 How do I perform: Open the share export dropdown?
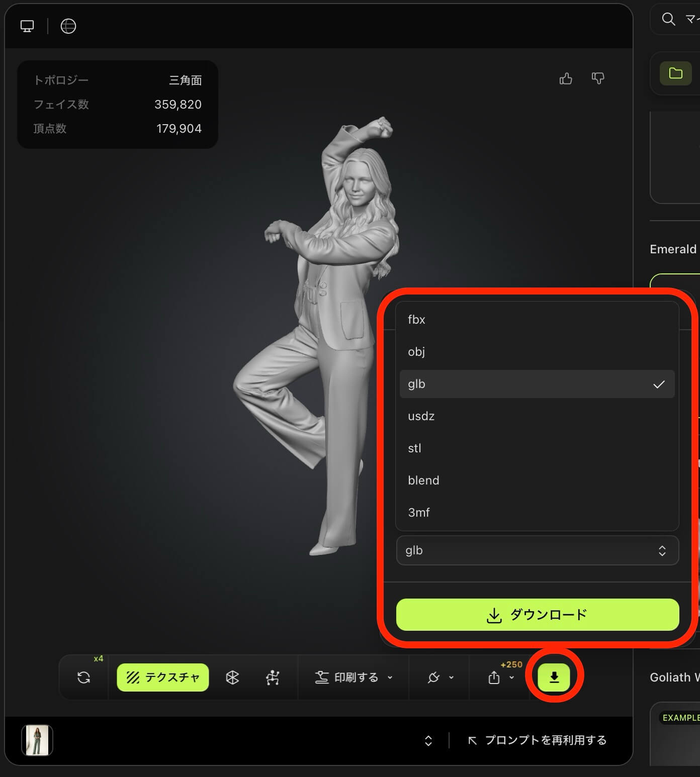pyautogui.click(x=501, y=677)
